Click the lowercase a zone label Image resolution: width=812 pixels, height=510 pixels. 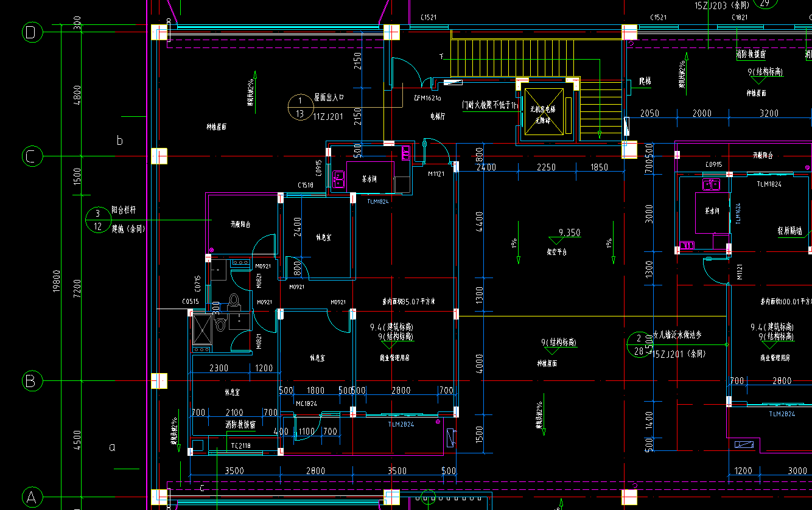tap(112, 448)
